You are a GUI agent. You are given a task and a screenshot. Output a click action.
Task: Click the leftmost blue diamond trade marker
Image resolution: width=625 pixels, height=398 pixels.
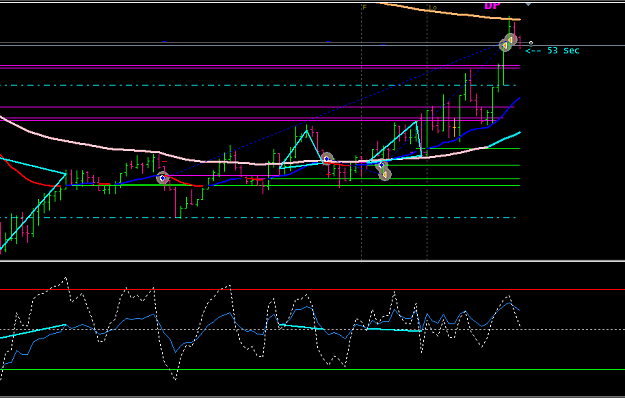click(x=162, y=178)
